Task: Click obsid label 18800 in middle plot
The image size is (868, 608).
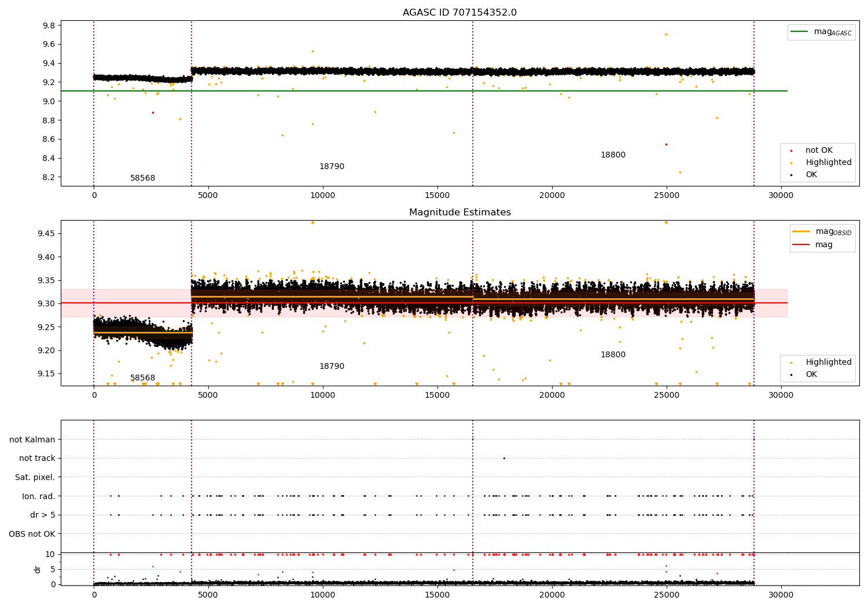Action: [x=613, y=355]
